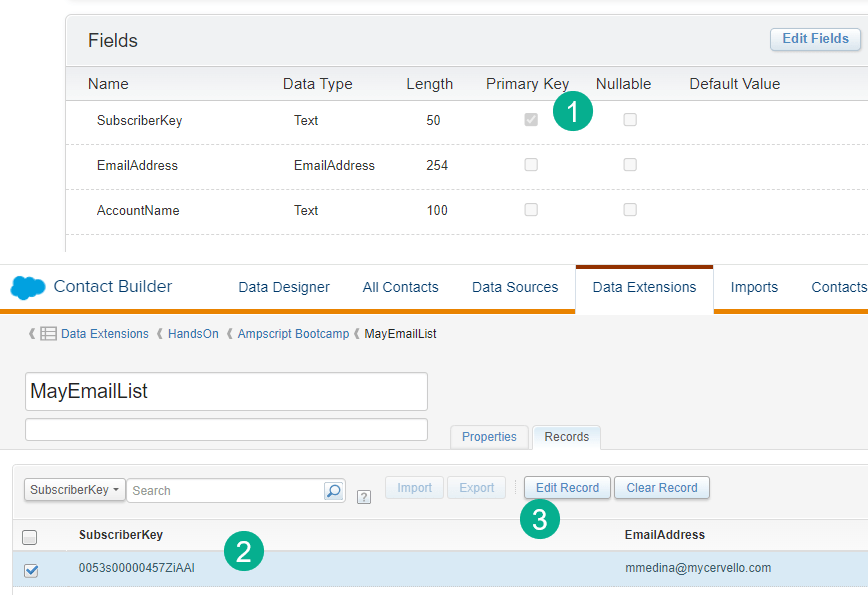This screenshot has height=595, width=868.
Task: Click into the MayEmailList name field
Action: tap(226, 391)
